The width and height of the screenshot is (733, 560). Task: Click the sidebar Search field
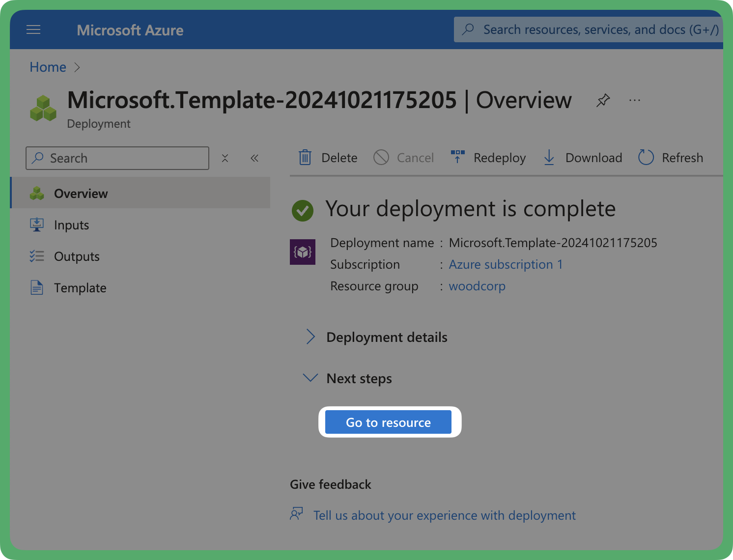coord(117,158)
